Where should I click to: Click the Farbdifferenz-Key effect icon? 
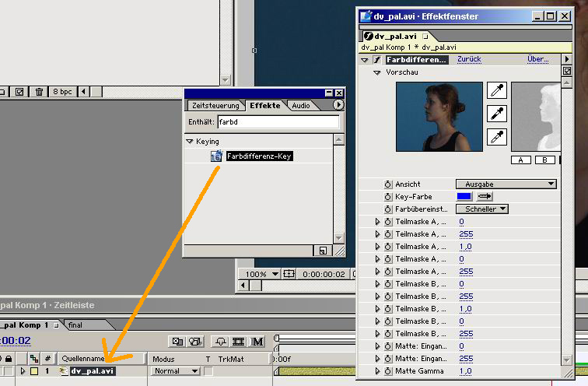(x=217, y=156)
